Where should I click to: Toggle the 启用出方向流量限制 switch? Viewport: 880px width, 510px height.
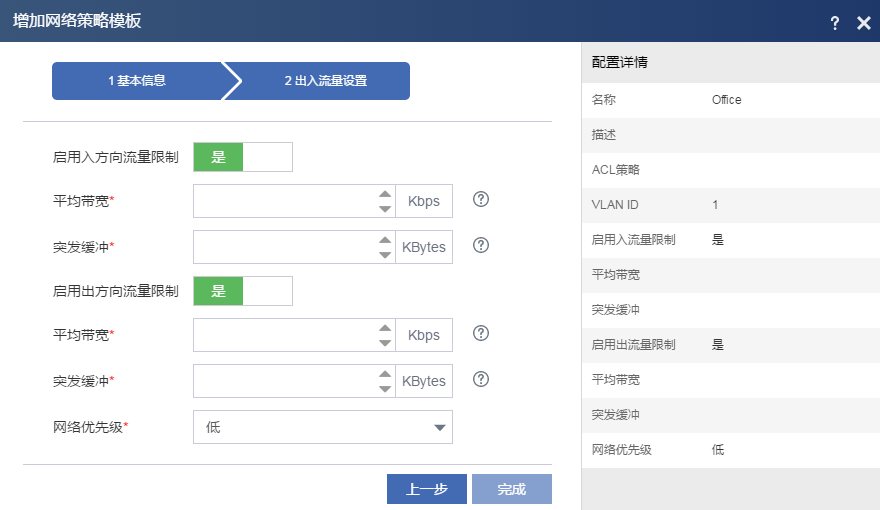pyautogui.click(x=243, y=291)
